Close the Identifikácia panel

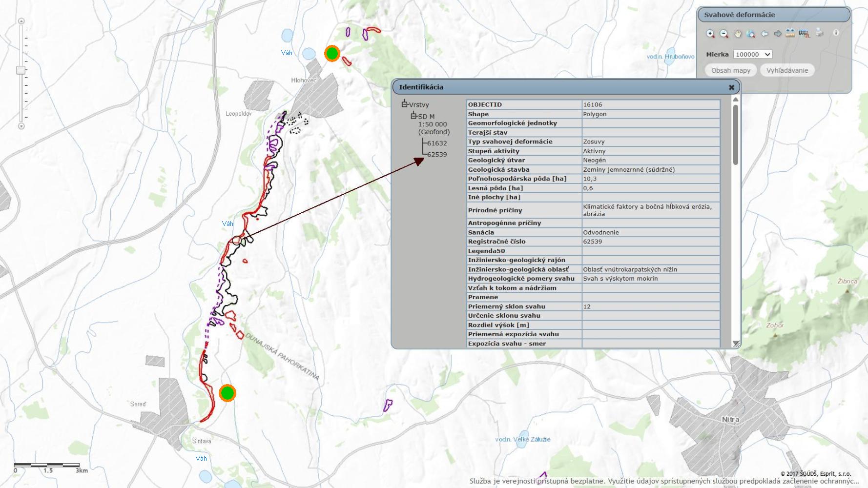tap(731, 87)
